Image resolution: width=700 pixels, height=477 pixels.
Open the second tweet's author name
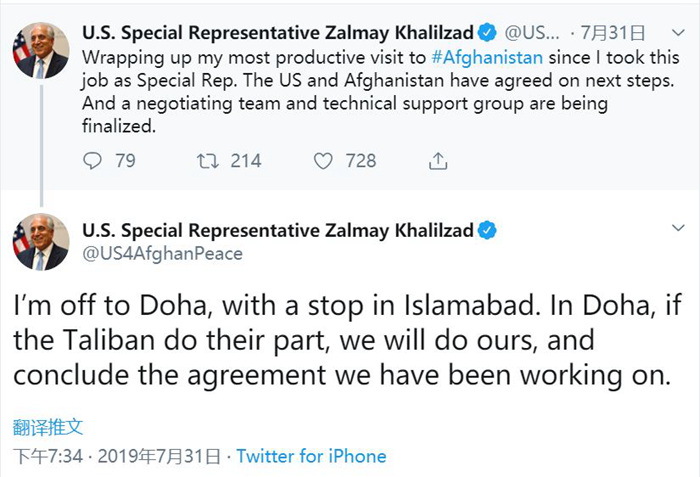278,231
